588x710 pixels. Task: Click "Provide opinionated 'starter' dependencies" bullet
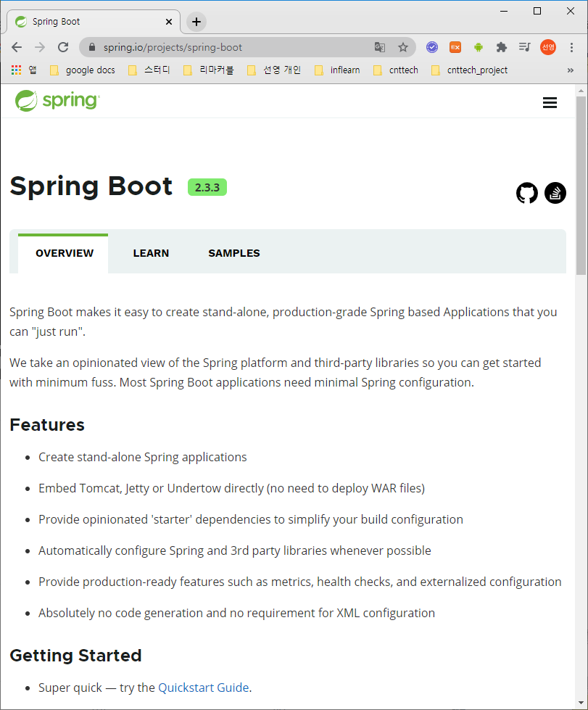(x=251, y=519)
